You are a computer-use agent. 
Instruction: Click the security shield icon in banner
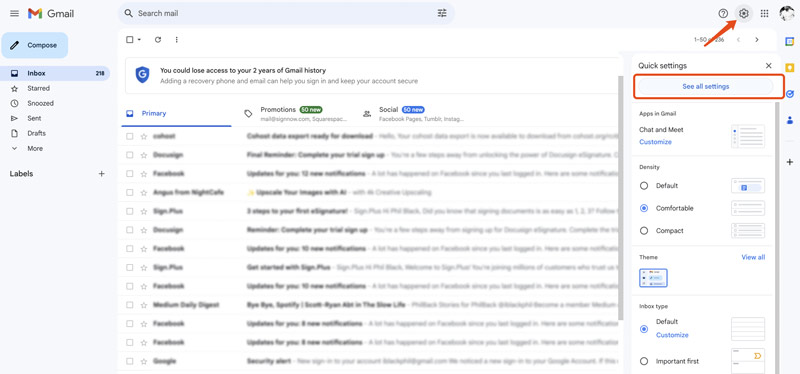click(x=142, y=75)
